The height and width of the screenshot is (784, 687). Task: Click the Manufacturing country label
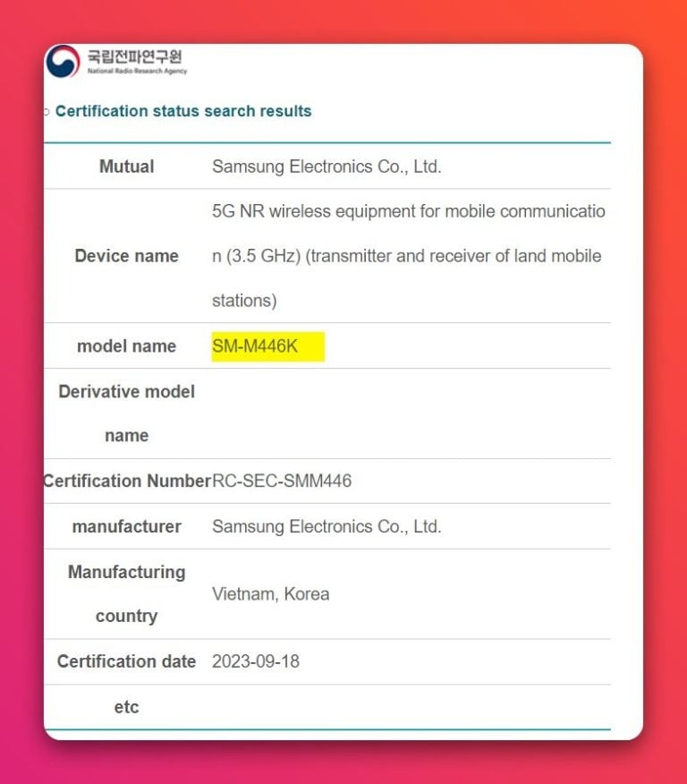click(126, 593)
